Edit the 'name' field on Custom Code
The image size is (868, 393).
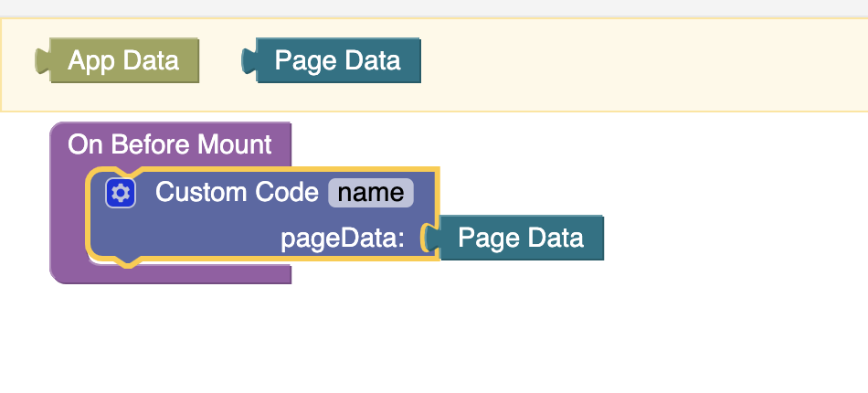coord(371,193)
